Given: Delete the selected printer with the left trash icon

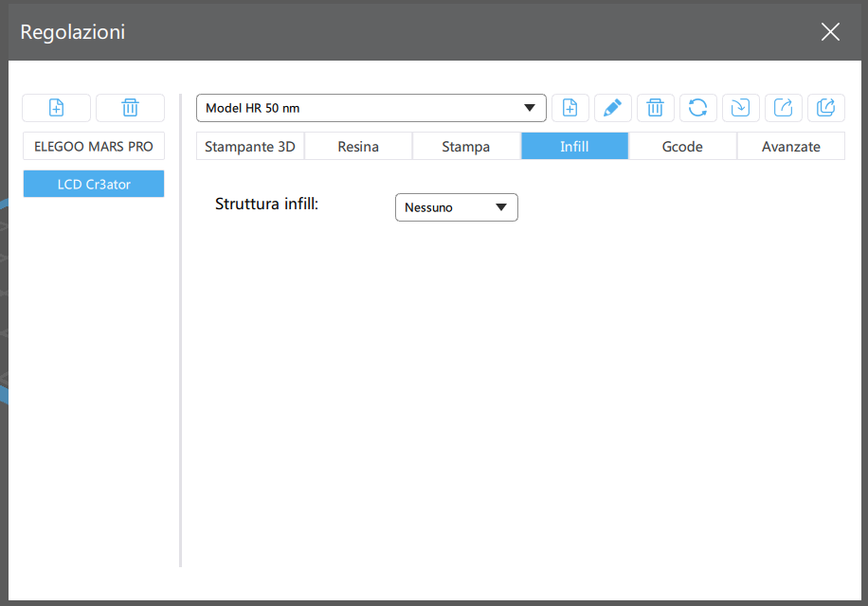Looking at the screenshot, I should click(130, 108).
